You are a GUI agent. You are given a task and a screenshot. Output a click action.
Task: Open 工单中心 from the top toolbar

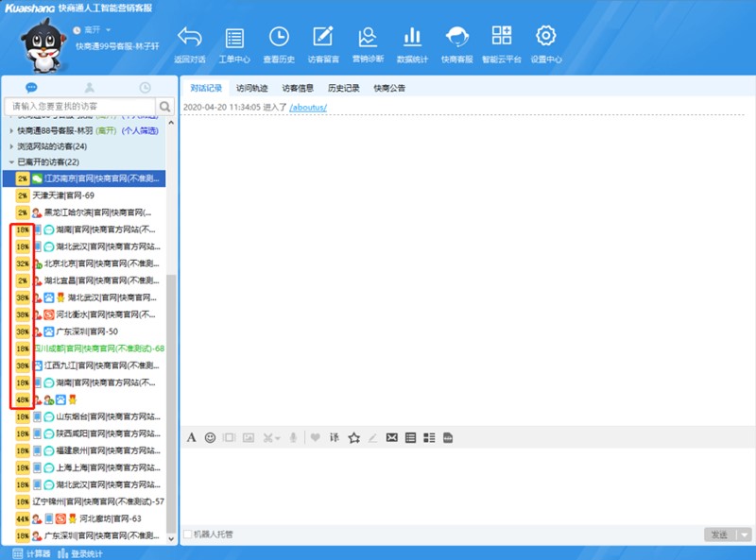point(234,38)
